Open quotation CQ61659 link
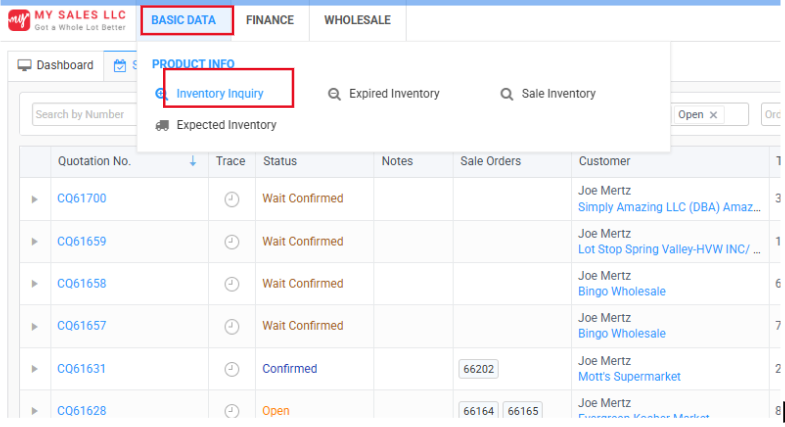Screen dimensions: 785x427 [x=81, y=242]
